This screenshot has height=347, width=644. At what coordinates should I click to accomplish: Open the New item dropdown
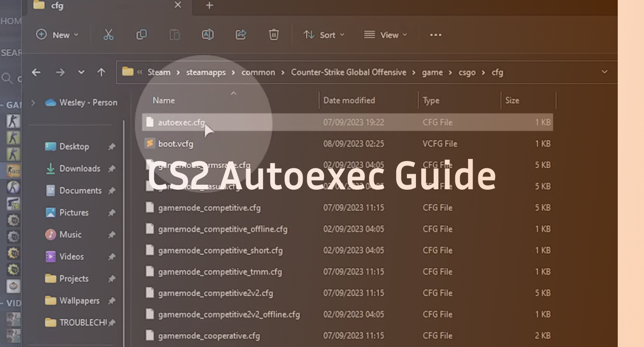tap(57, 35)
